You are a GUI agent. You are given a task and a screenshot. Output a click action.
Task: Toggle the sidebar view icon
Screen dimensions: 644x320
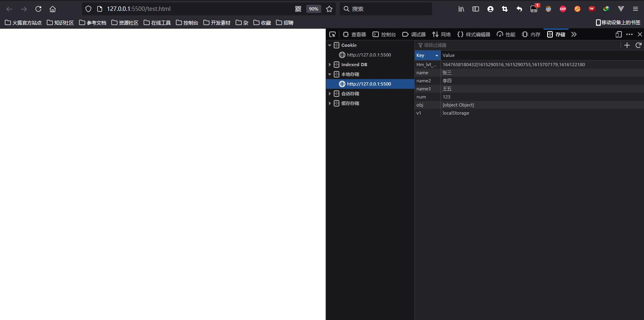pyautogui.click(x=476, y=9)
